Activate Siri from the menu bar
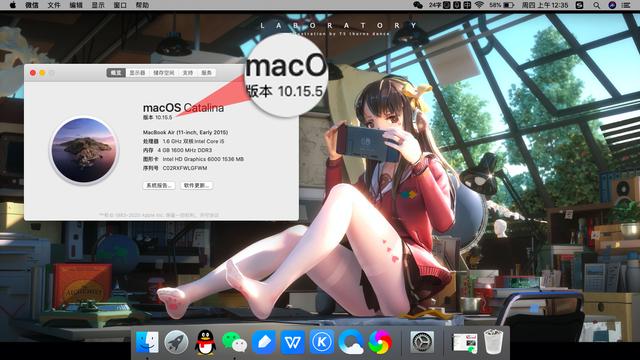This screenshot has width=640, height=360. [x=612, y=5]
